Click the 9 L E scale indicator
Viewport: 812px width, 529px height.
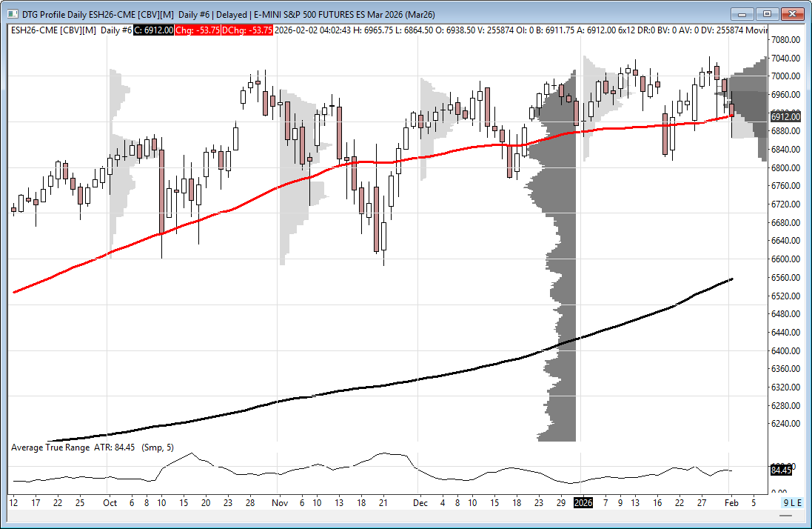coord(792,502)
